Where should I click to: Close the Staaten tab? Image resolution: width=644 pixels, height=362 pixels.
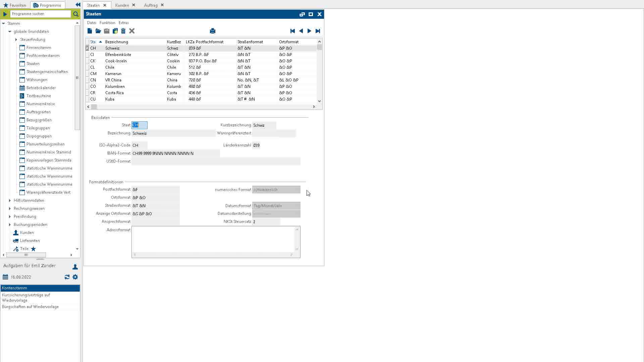105,5
